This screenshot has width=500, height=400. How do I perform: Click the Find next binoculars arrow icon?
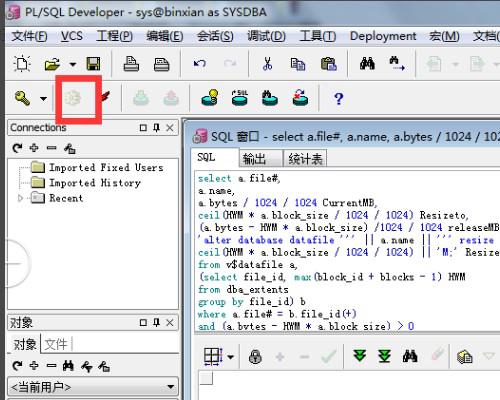pyautogui.click(x=397, y=63)
